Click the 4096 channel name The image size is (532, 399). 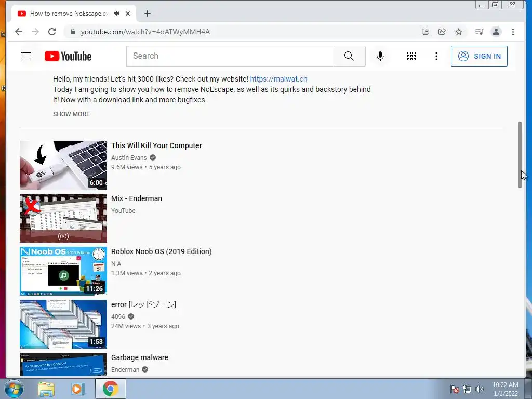(118, 316)
